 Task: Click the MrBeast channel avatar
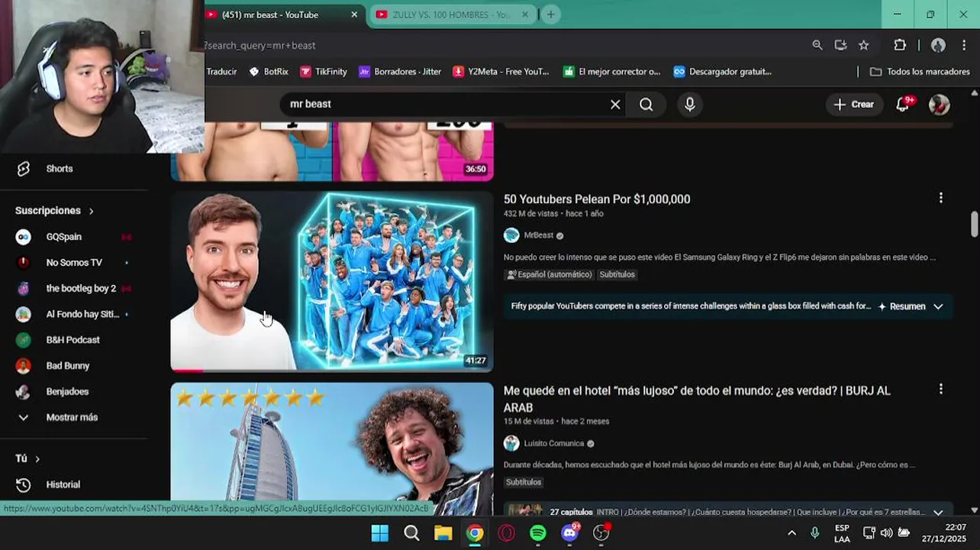tap(511, 235)
